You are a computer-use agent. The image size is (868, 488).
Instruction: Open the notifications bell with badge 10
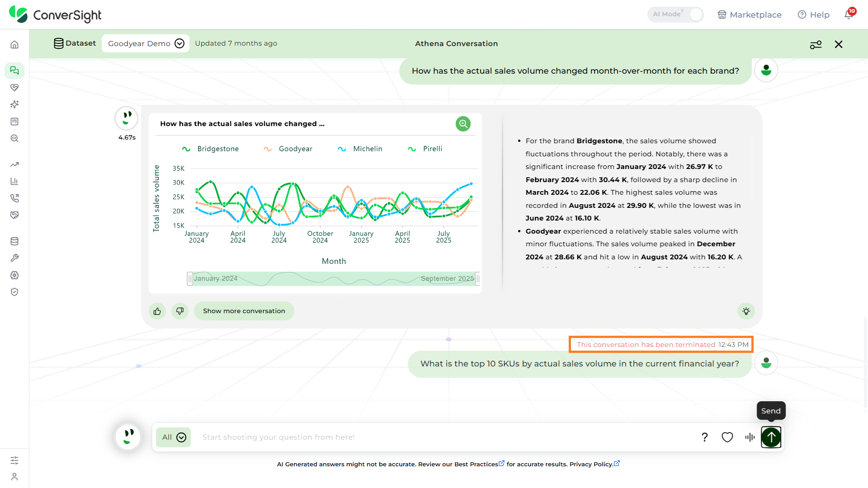coord(849,14)
